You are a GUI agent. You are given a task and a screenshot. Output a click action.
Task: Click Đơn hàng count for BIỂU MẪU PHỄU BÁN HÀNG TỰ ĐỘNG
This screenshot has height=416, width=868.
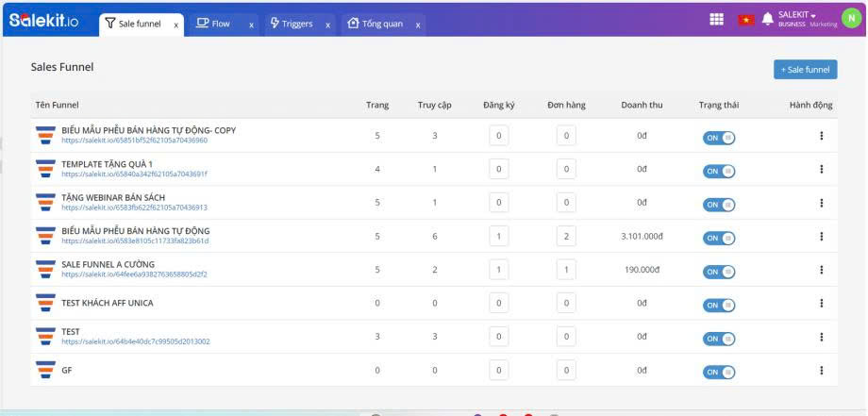pyautogui.click(x=566, y=236)
